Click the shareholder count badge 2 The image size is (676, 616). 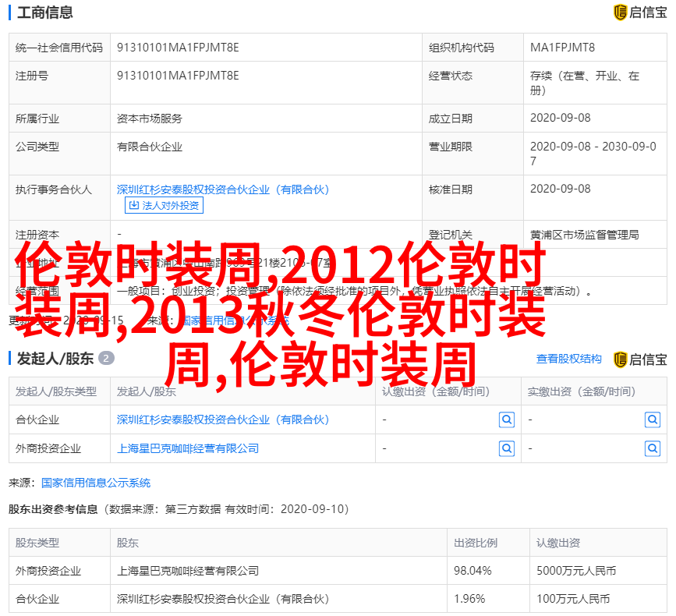click(x=106, y=358)
